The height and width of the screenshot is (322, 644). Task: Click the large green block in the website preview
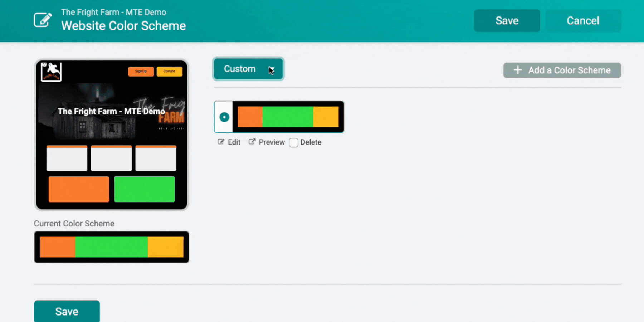pos(145,189)
